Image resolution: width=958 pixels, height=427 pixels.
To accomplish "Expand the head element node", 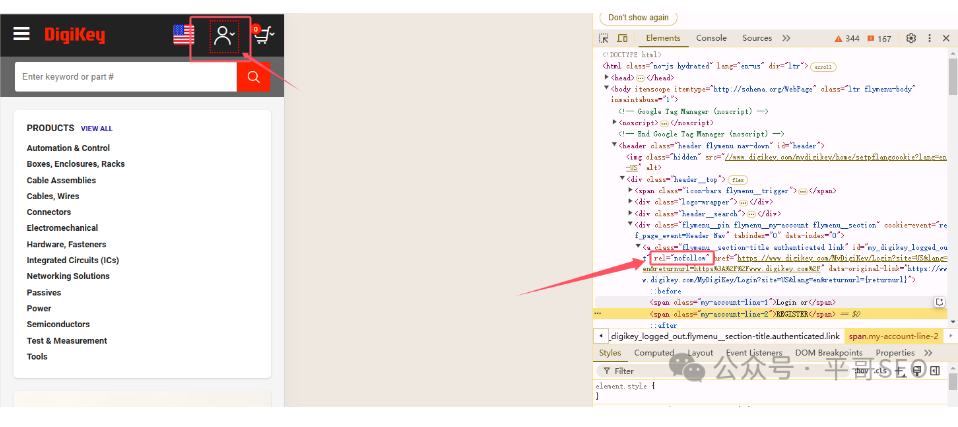I will click(x=608, y=77).
